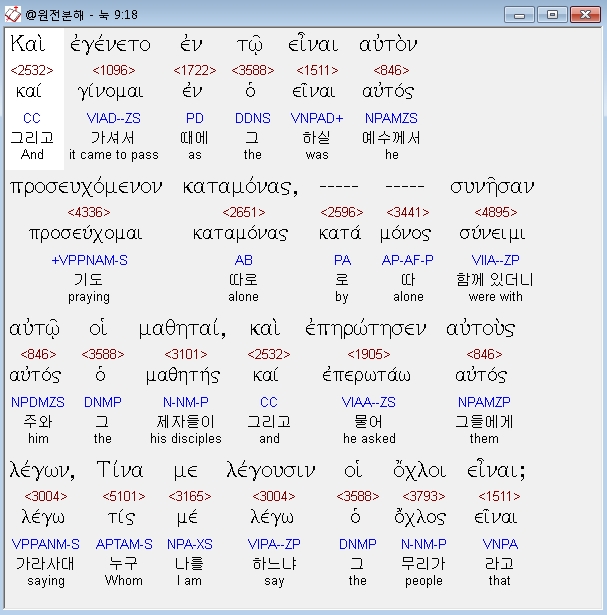Select the Greek word ὄχλοι
This screenshot has width=607, height=615.
[x=420, y=471]
